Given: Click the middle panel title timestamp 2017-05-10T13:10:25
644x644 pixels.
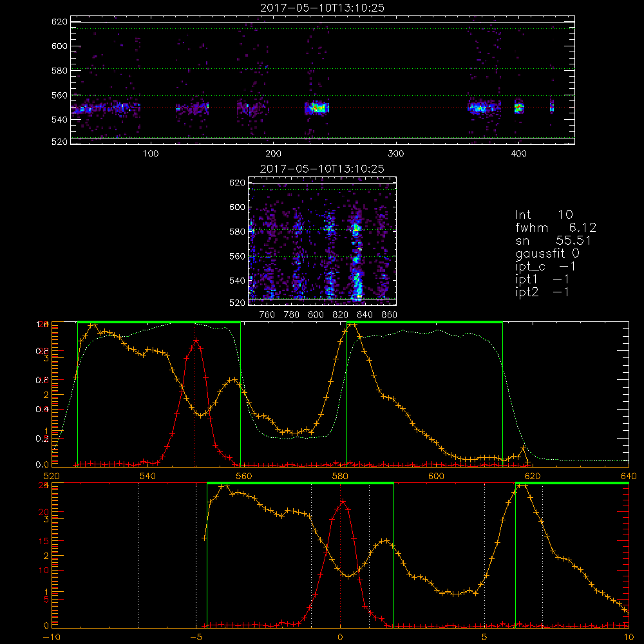Looking at the screenshot, I should pyautogui.click(x=322, y=169).
